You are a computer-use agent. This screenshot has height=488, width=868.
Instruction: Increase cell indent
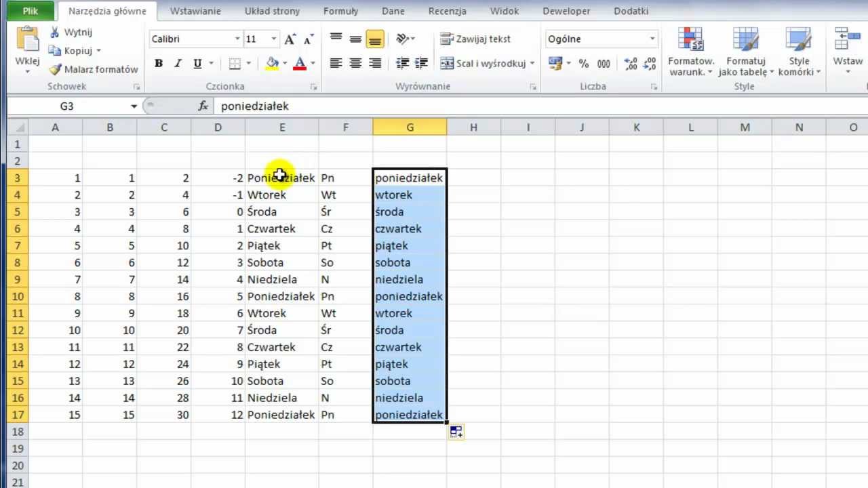pyautogui.click(x=422, y=63)
